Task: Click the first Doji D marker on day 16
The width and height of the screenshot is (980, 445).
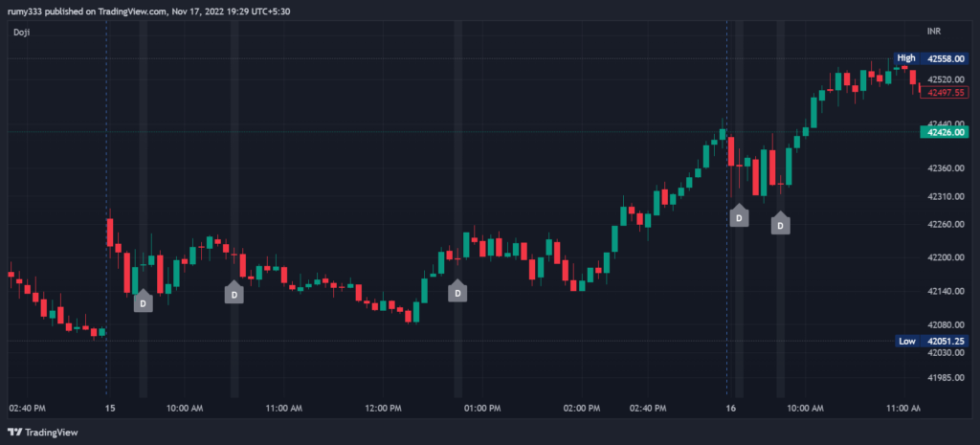Action: click(x=740, y=215)
